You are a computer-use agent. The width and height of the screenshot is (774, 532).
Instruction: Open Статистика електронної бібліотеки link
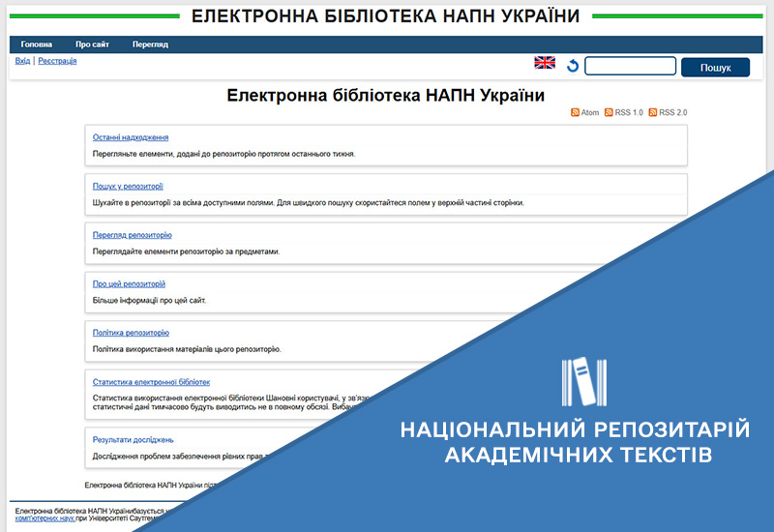tap(151, 382)
